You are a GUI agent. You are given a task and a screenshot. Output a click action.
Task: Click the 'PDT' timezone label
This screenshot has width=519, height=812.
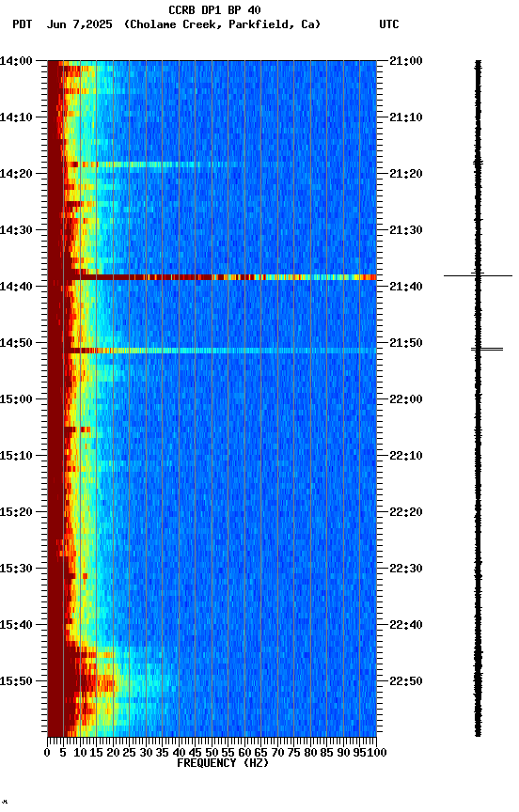point(23,24)
